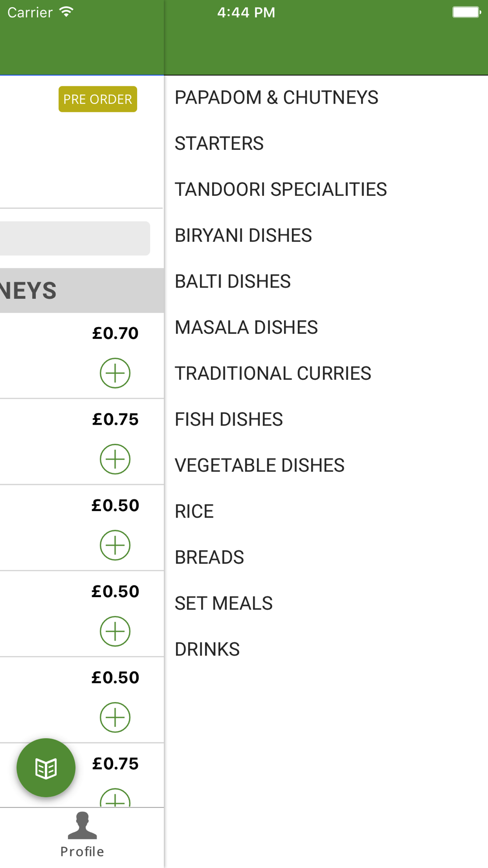Tap the plus icon under £0.70
This screenshot has height=868, width=488.
point(115,373)
